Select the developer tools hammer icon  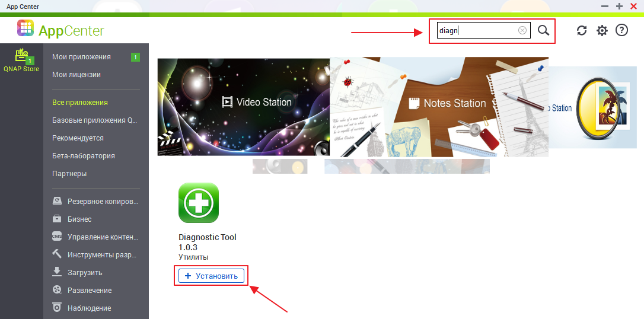(57, 254)
